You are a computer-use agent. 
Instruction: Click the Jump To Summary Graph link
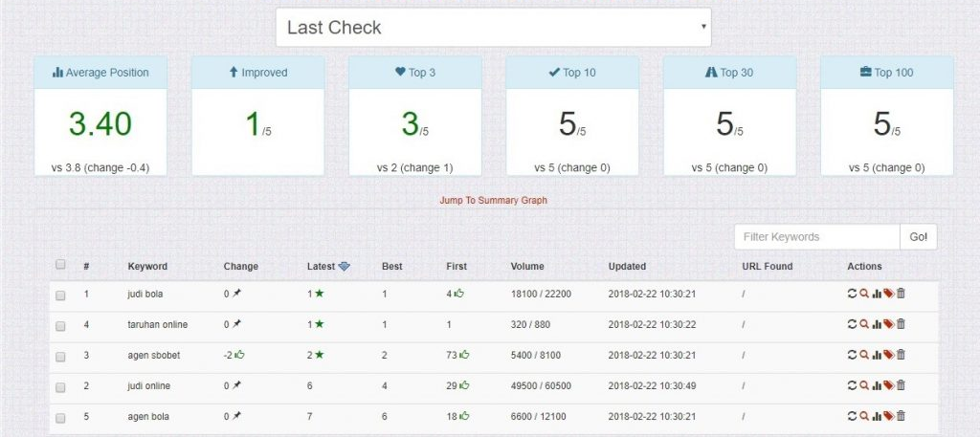[493, 201]
